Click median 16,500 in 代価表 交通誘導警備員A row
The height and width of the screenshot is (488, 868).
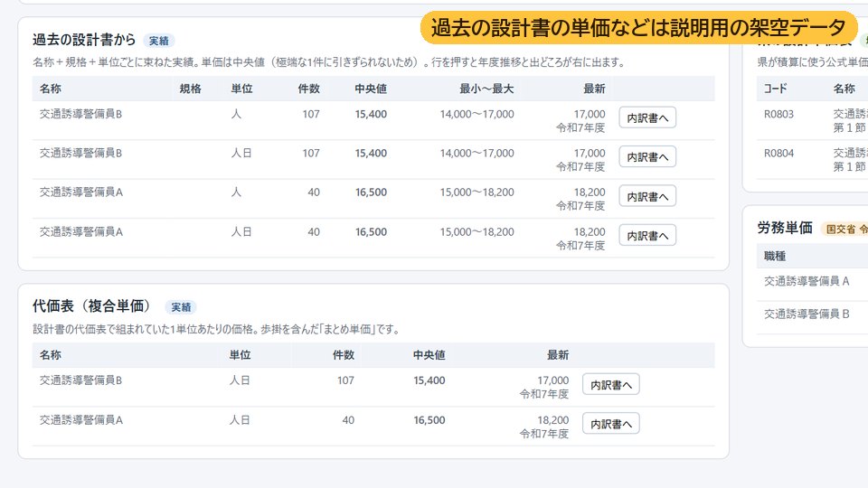429,420
